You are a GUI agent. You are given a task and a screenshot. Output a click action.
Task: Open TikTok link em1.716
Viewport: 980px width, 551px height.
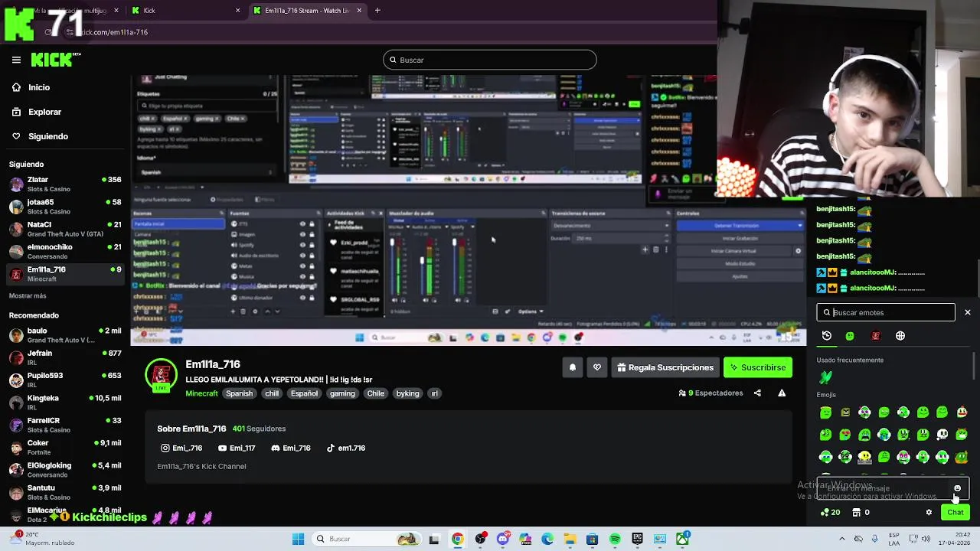[346, 448]
